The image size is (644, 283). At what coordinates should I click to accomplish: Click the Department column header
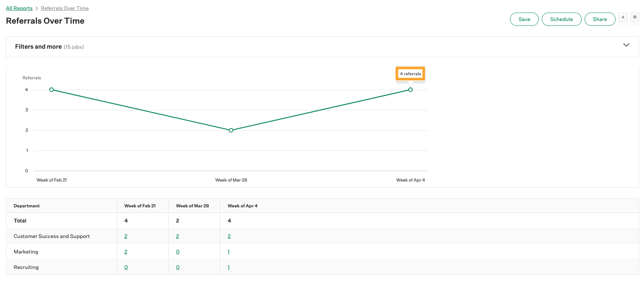point(27,206)
